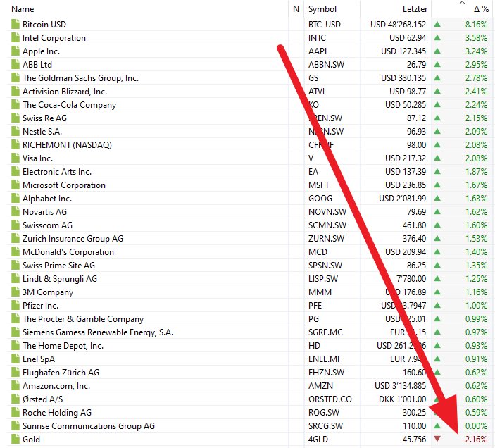Click the USD 48'268.152 price cell
Image resolution: width=495 pixels, height=448 pixels.
tap(399, 25)
